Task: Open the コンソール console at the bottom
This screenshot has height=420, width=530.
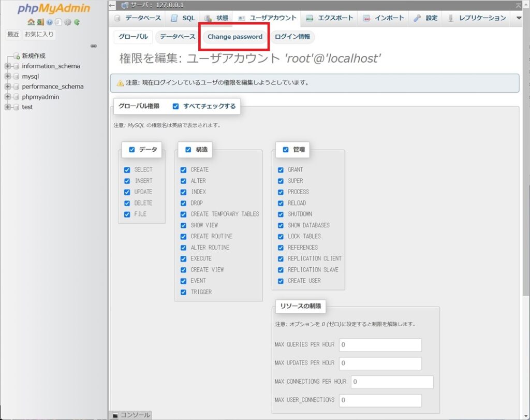Action: (131, 414)
